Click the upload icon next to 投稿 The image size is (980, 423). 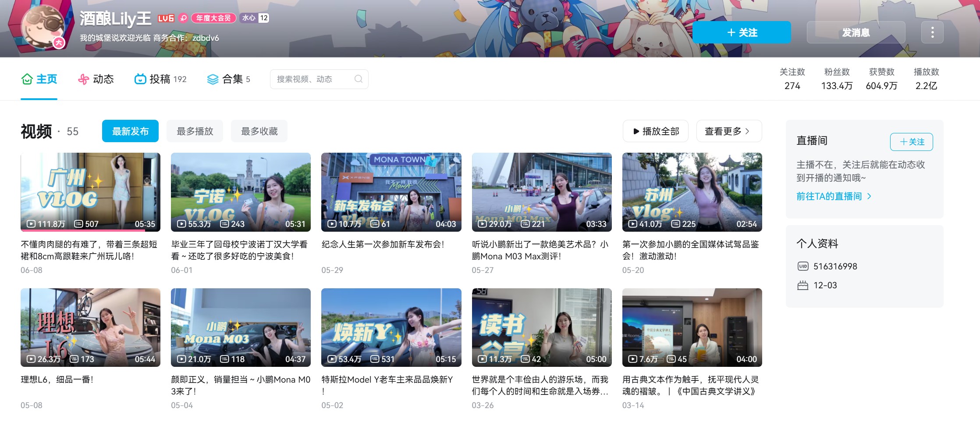pyautogui.click(x=139, y=79)
